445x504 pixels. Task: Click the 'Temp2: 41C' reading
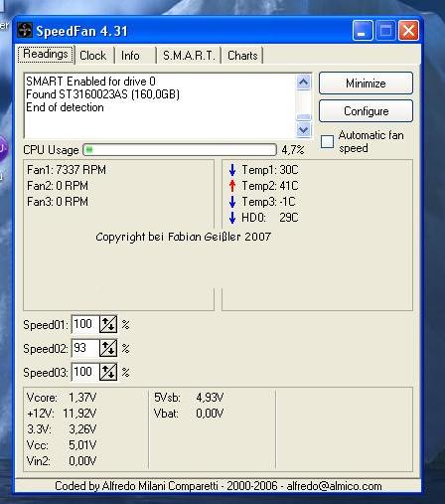[x=270, y=186]
